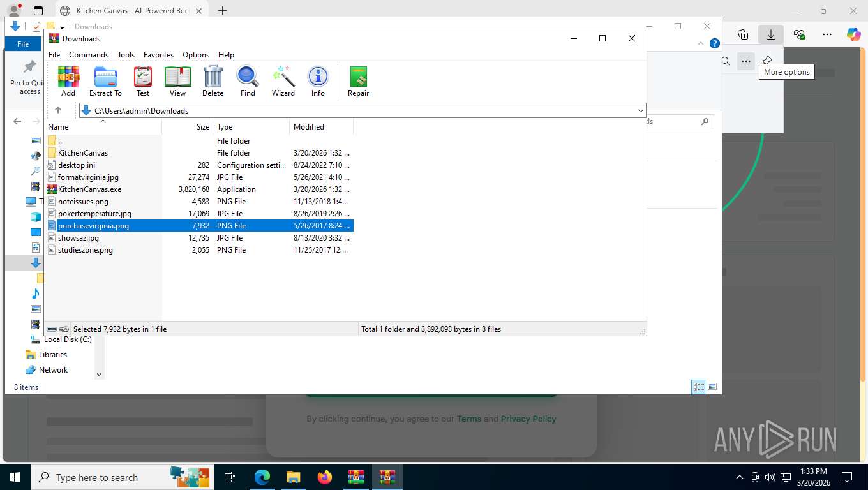Viewport: 868px width, 490px height.
Task: Select purchasevirginia.png in the list
Action: coord(199,226)
